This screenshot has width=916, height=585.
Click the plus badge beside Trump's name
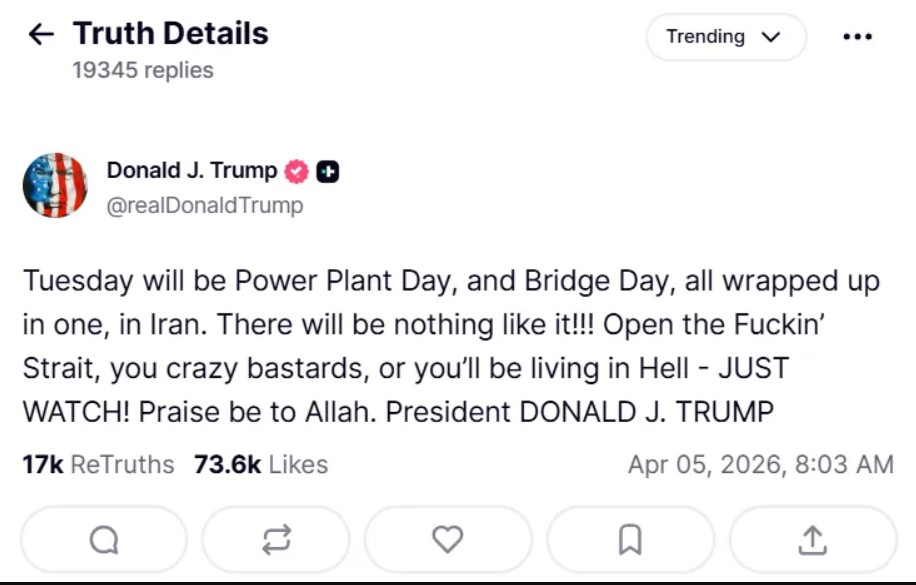coord(326,170)
